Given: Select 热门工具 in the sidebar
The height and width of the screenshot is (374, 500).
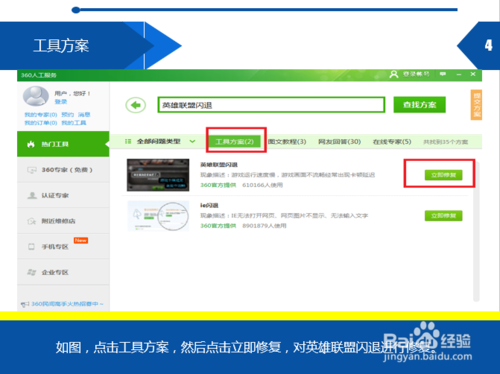Looking at the screenshot, I should pos(63,144).
